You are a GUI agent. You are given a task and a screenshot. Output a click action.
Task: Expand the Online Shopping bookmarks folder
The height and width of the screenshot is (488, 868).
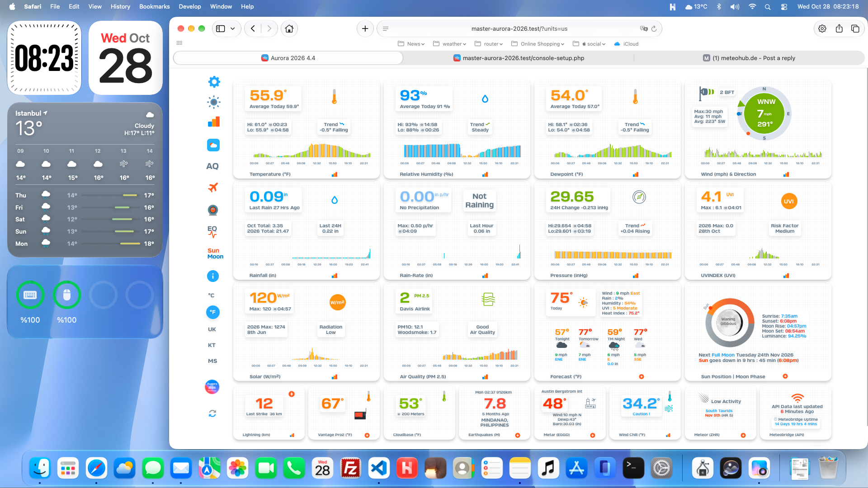[538, 44]
